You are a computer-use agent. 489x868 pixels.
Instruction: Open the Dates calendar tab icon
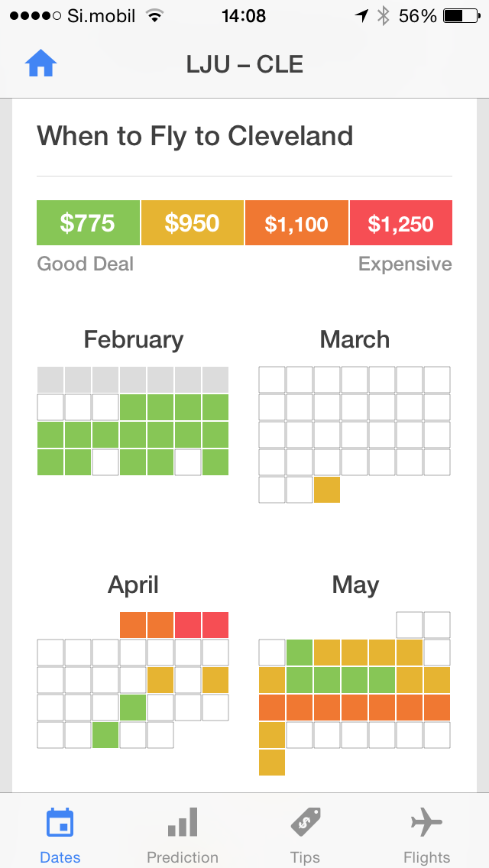click(x=60, y=823)
